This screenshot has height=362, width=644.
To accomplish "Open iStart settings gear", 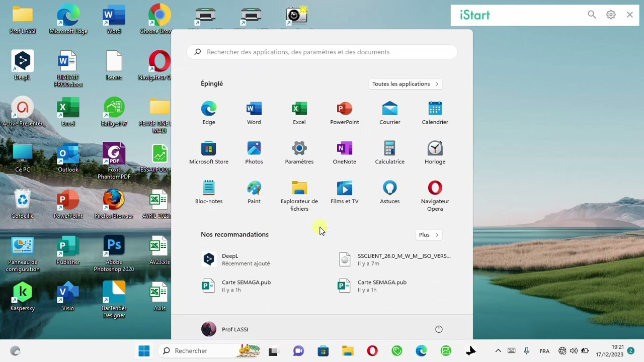I will 611,15.
